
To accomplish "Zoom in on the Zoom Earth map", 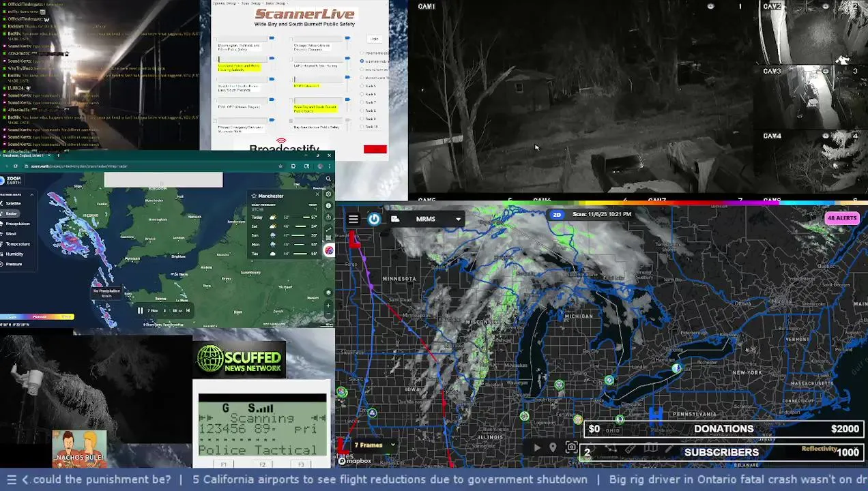I will coord(328,305).
